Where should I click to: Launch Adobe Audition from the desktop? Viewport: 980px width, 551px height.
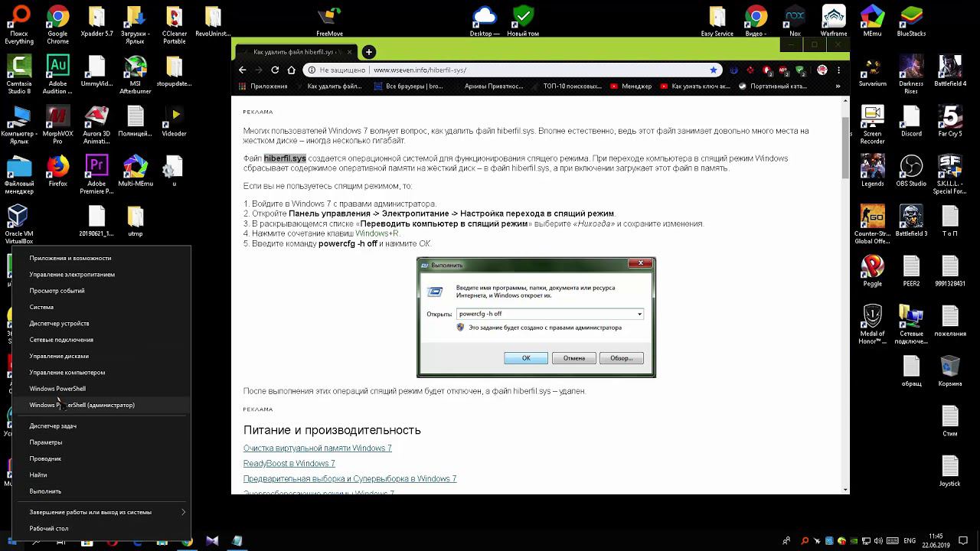[x=57, y=74]
